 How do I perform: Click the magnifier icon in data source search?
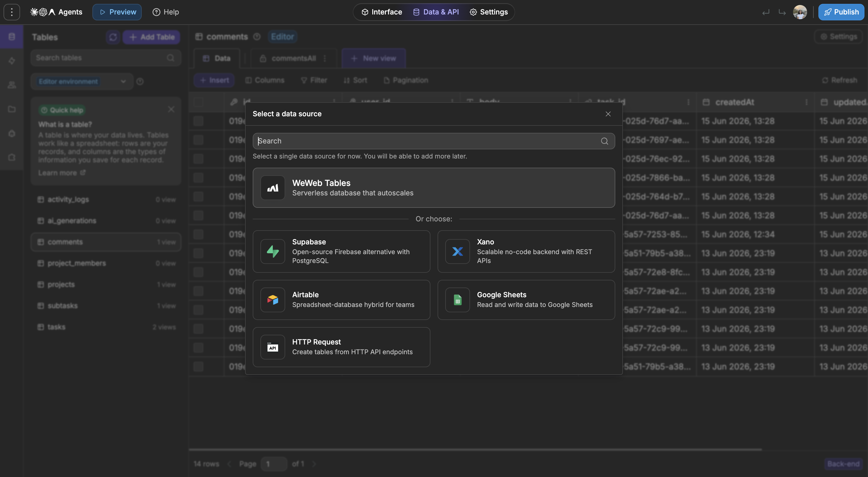pyautogui.click(x=605, y=141)
